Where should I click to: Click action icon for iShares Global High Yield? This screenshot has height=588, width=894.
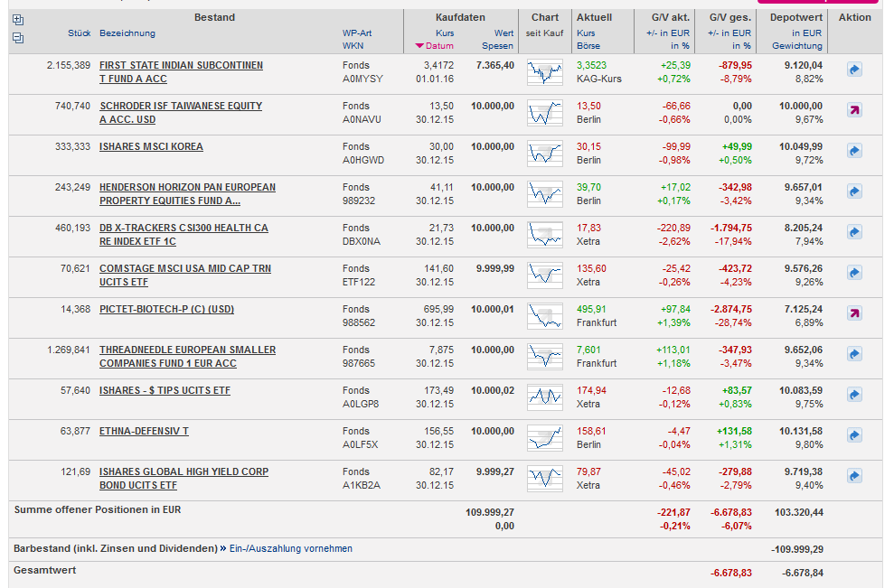(x=854, y=476)
